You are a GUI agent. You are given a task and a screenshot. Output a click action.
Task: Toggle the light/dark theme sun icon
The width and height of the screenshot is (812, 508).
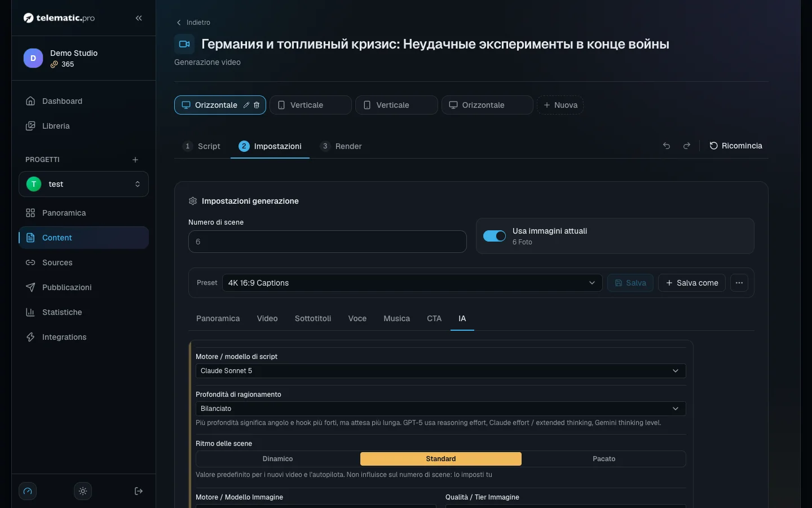tap(83, 491)
